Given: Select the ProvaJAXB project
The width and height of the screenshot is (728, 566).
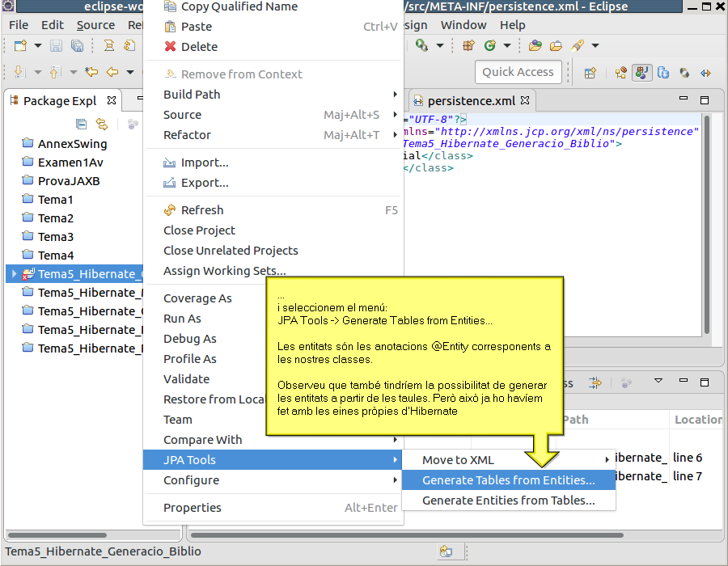Looking at the screenshot, I should [69, 181].
